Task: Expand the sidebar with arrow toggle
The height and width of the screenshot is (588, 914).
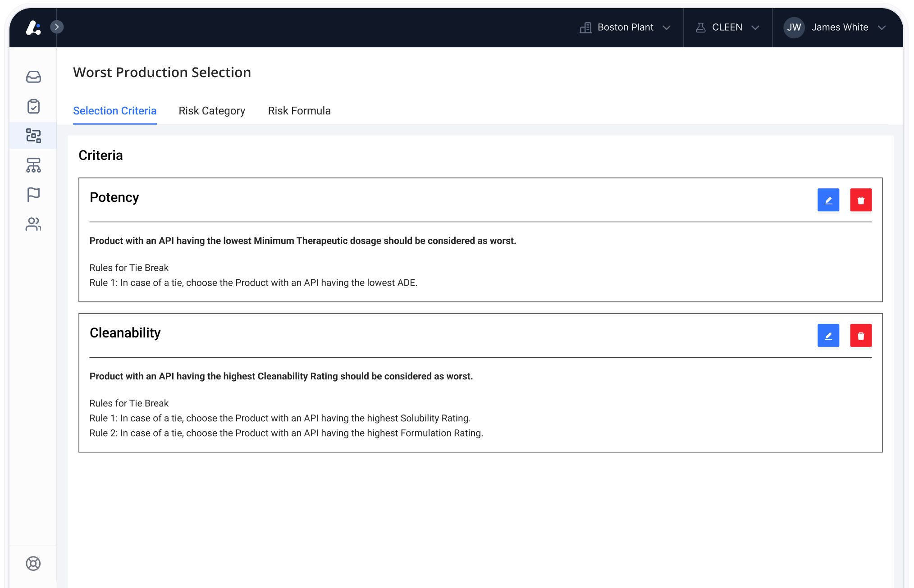Action: 57,27
